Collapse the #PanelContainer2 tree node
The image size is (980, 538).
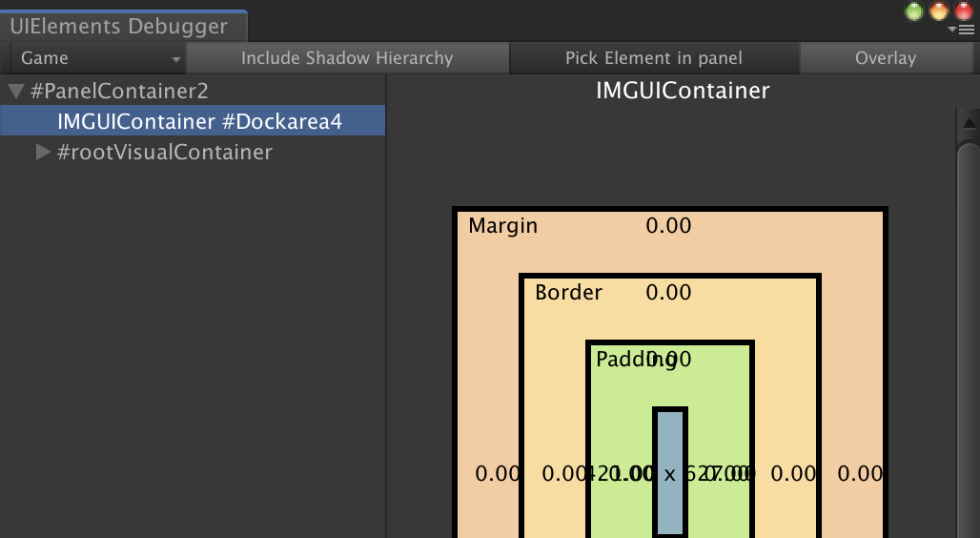click(16, 92)
